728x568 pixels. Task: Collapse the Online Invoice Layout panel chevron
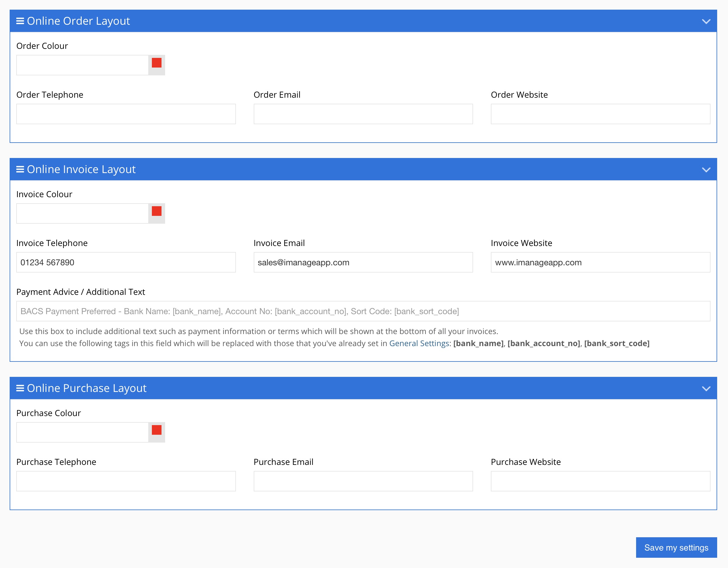pyautogui.click(x=706, y=170)
